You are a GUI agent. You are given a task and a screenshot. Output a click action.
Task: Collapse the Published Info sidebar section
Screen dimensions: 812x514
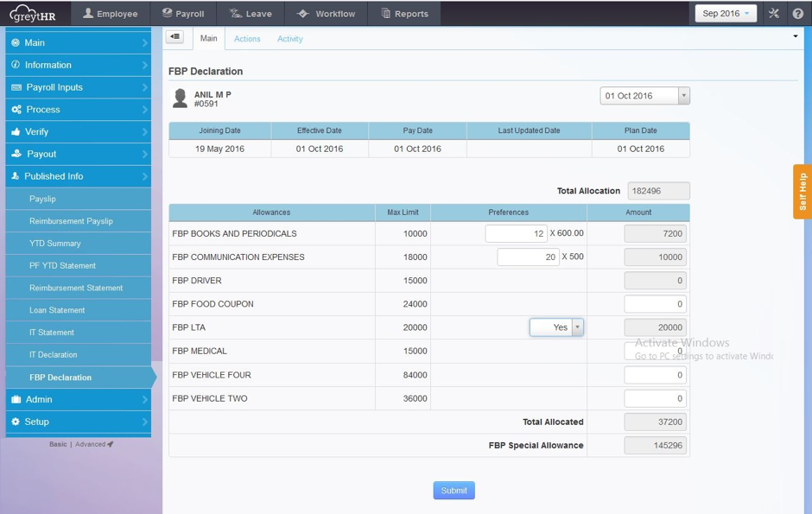pyautogui.click(x=79, y=176)
